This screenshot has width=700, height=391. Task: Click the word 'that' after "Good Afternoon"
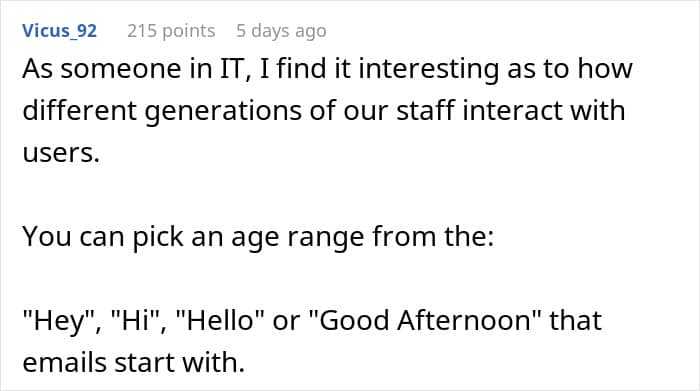pos(575,320)
